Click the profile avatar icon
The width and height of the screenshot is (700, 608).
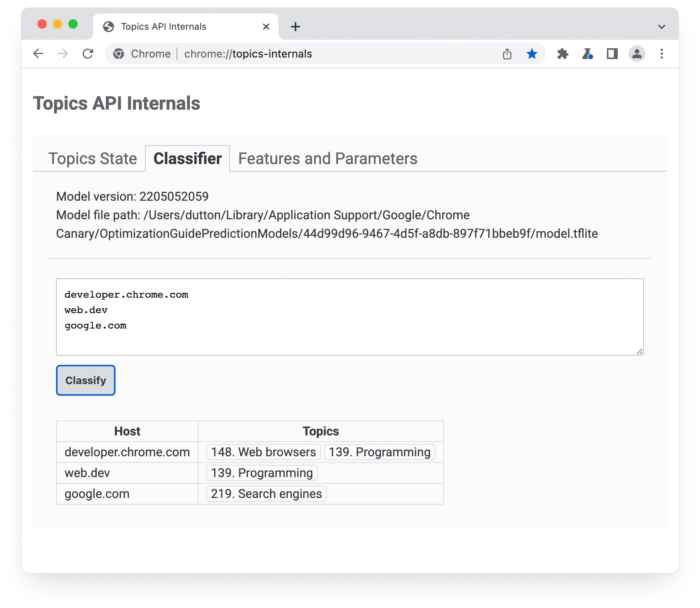(637, 54)
